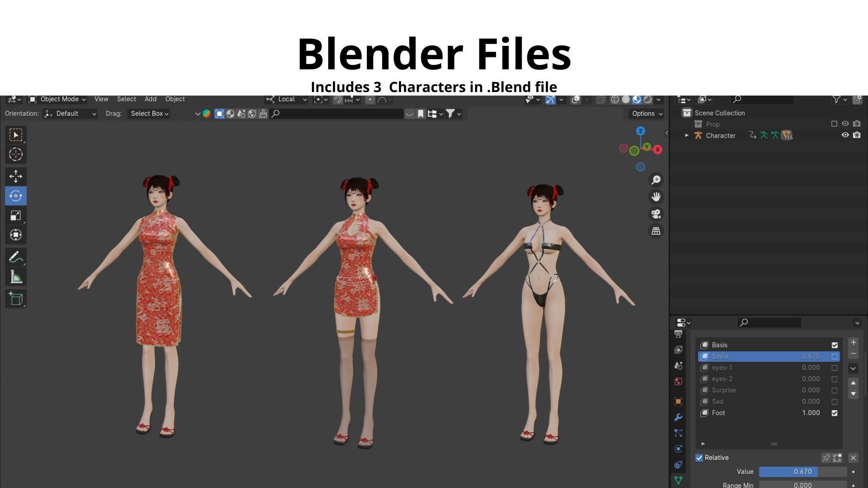
Task: Open Orientation Default dropdown
Action: click(71, 113)
